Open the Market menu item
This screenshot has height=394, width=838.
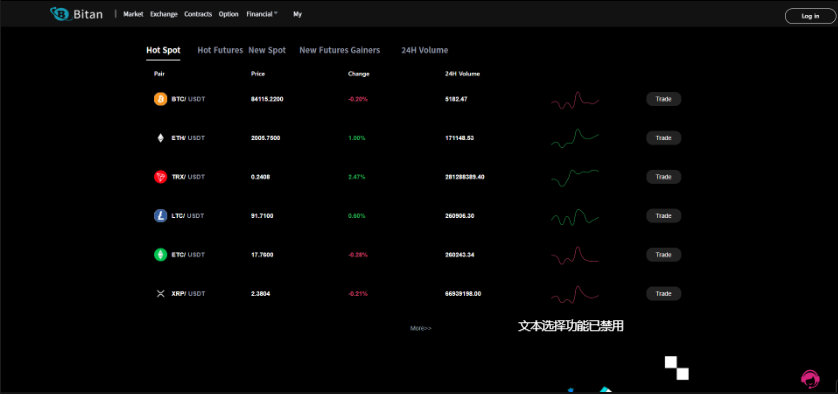(x=133, y=14)
